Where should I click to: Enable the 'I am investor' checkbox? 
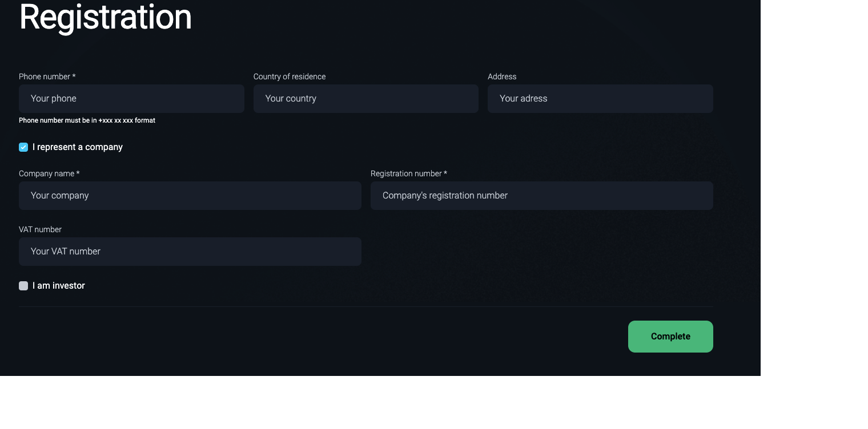(23, 286)
